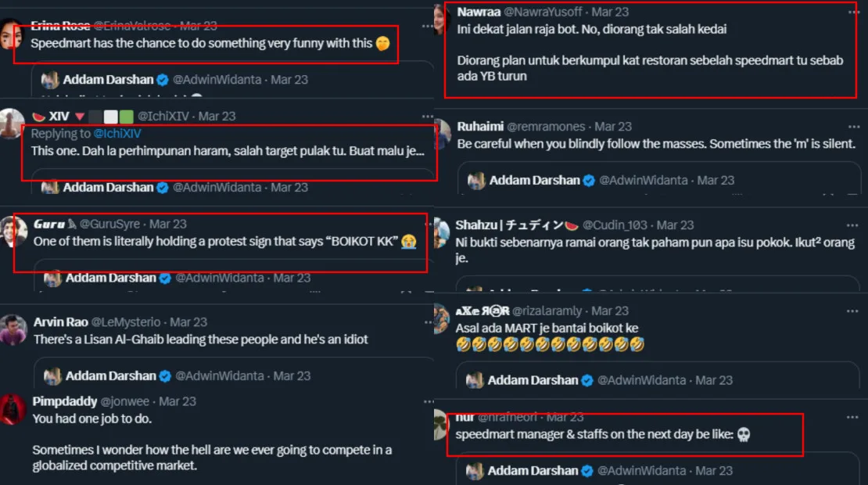Click verified badge in quote under Arvin Rao's tweet
This screenshot has width=868, height=485.
[165, 376]
